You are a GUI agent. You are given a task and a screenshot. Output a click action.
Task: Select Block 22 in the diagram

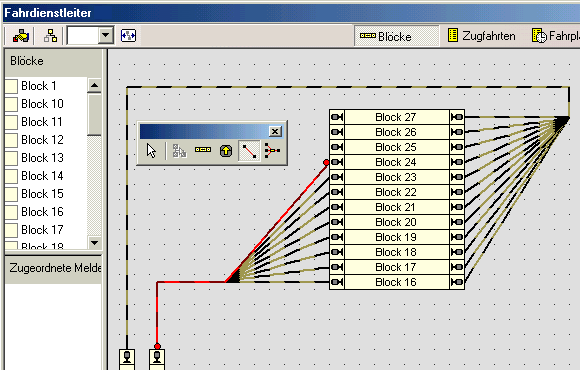pyautogui.click(x=397, y=192)
